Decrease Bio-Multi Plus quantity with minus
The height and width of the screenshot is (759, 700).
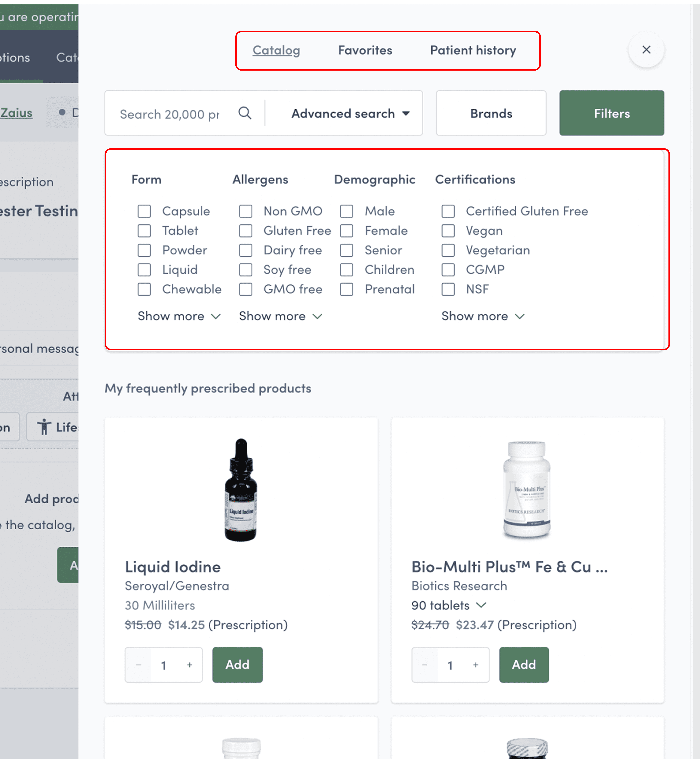pyautogui.click(x=425, y=665)
